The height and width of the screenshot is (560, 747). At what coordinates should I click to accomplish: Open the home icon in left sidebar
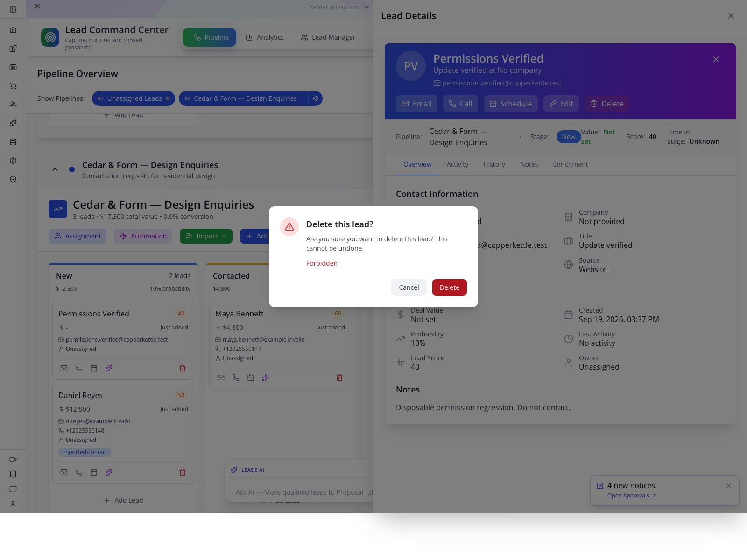coord(13,30)
